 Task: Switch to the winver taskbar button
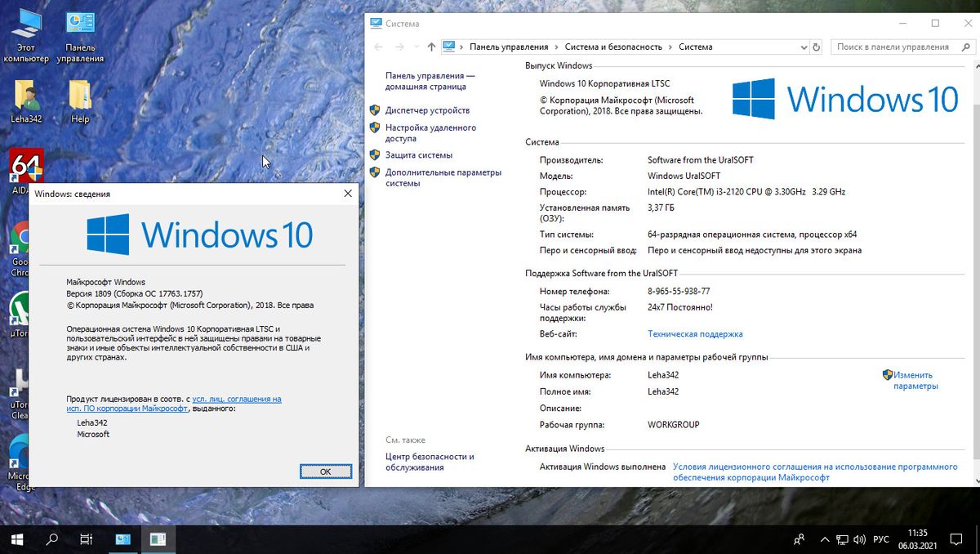point(158,539)
